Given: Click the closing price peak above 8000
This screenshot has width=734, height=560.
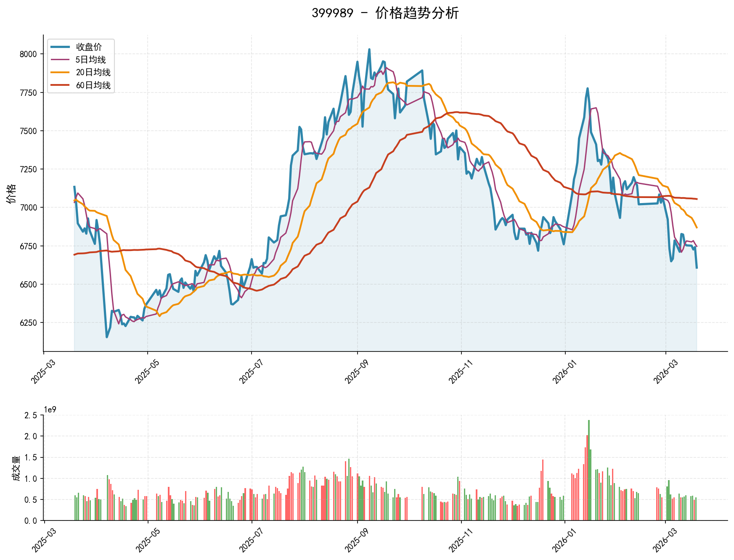Looking at the screenshot, I should (x=369, y=50).
